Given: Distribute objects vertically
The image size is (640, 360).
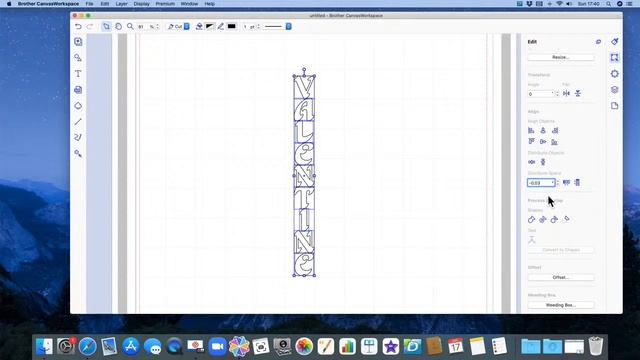Looking at the screenshot, I should (543, 162).
